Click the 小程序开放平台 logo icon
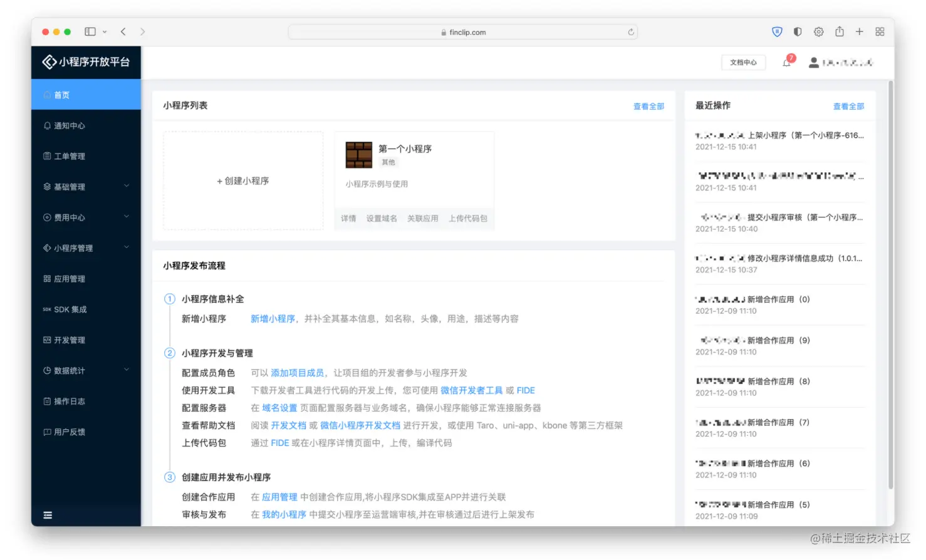The width and height of the screenshot is (926, 560). [x=49, y=62]
